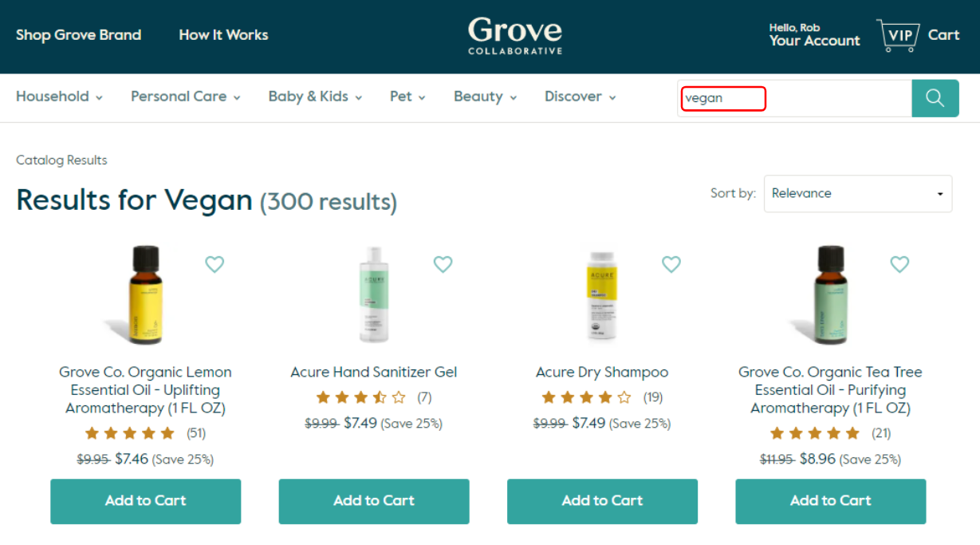Open Grove Co. Organic Lemon Essential Oil title
The height and width of the screenshot is (545, 980).
tap(145, 390)
